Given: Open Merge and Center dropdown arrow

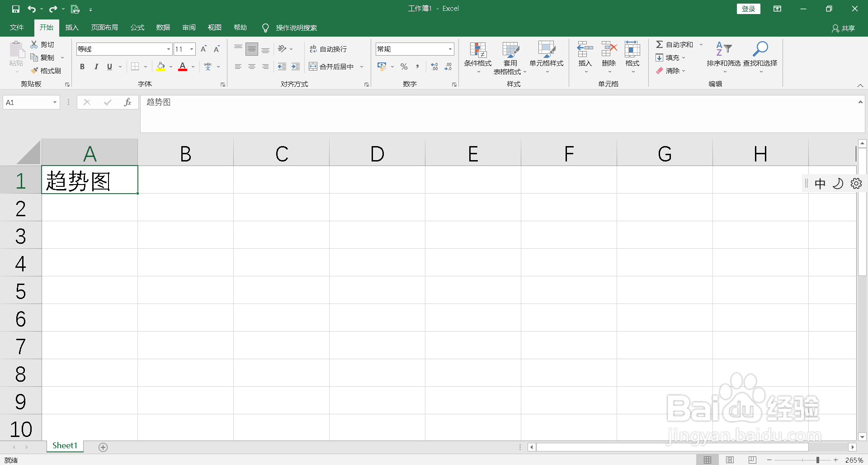Looking at the screenshot, I should pos(362,66).
